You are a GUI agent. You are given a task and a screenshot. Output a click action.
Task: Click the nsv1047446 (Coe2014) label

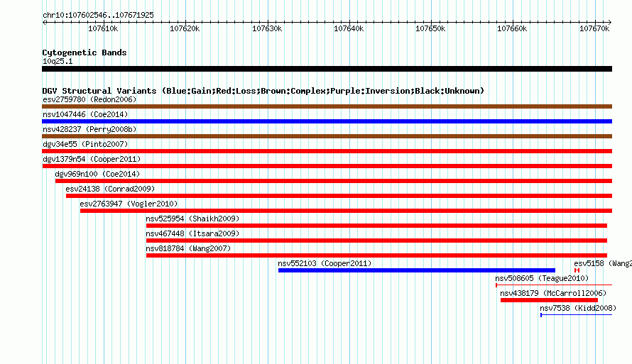point(85,114)
